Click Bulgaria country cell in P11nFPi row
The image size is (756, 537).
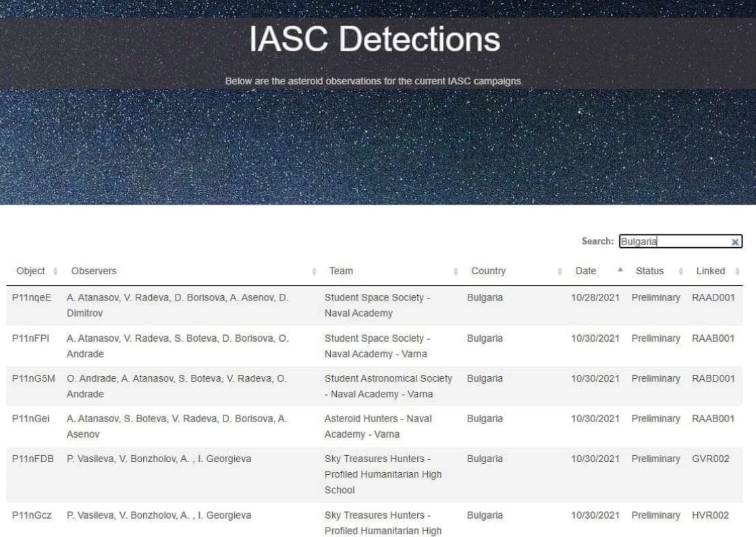485,338
